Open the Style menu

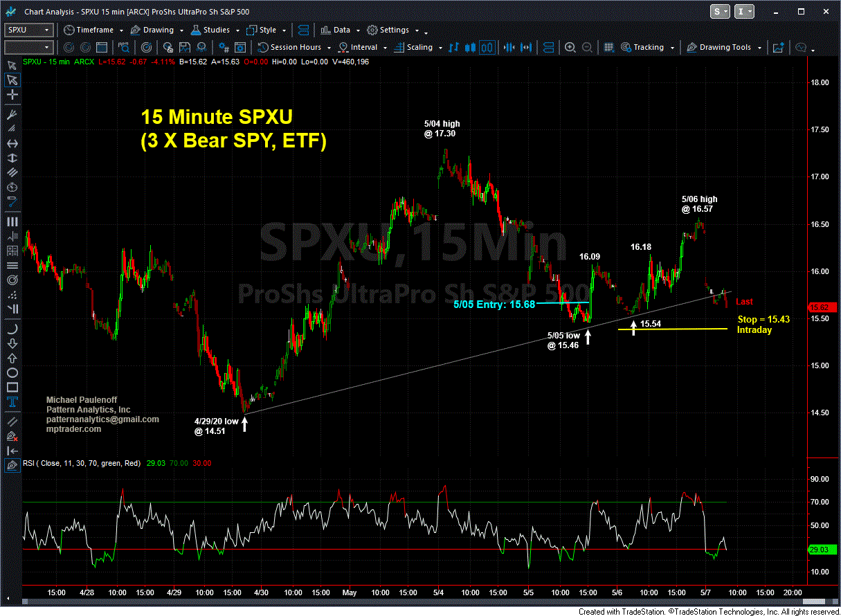tap(266, 30)
